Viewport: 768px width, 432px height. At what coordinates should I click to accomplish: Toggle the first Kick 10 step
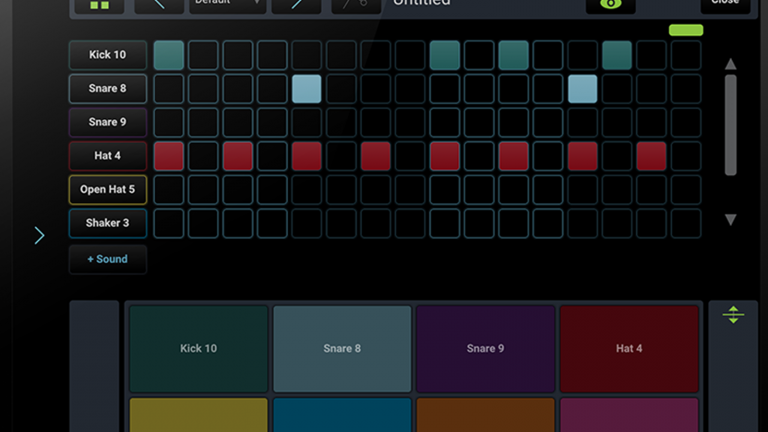169,55
